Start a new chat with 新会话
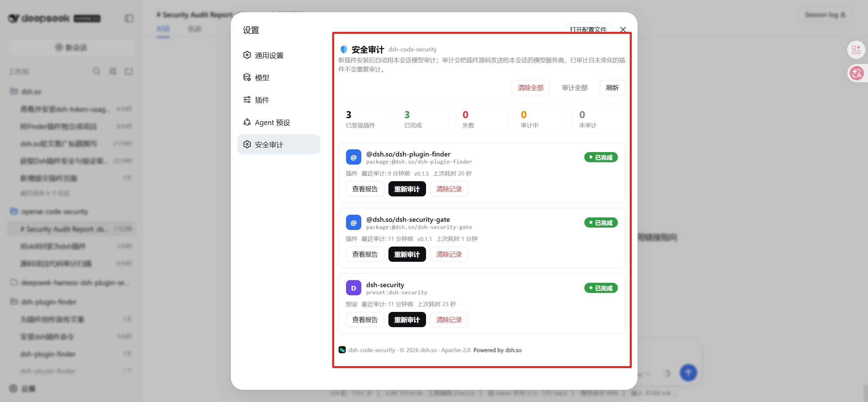 coord(71,47)
